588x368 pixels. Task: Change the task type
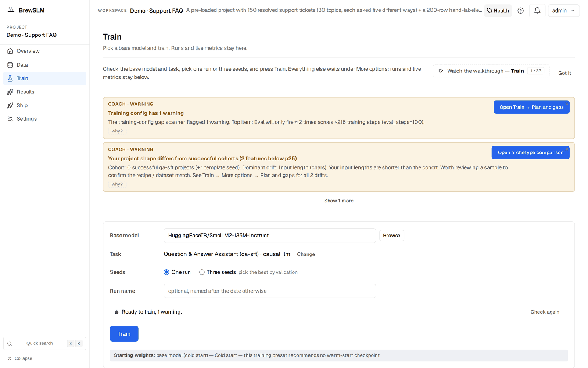306,254
